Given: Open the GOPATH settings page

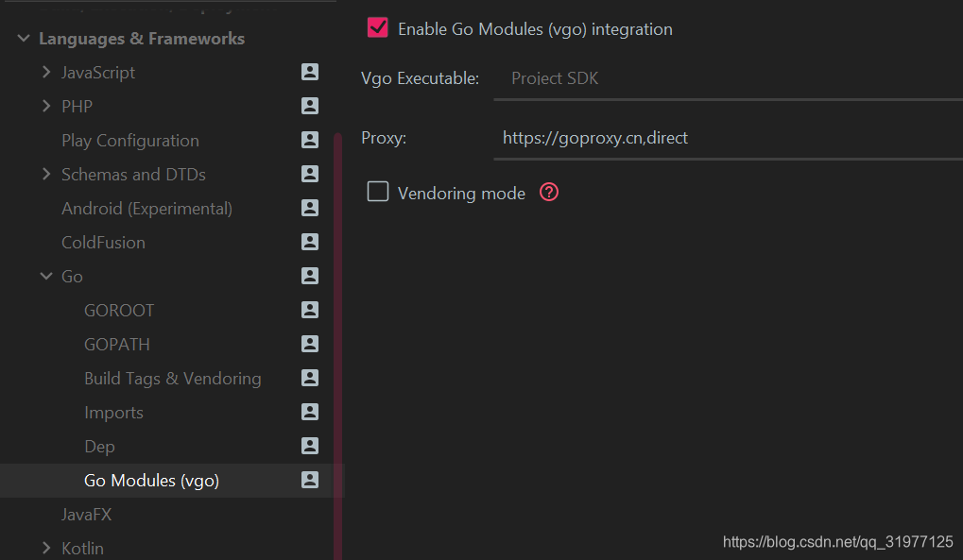Looking at the screenshot, I should (x=116, y=345).
